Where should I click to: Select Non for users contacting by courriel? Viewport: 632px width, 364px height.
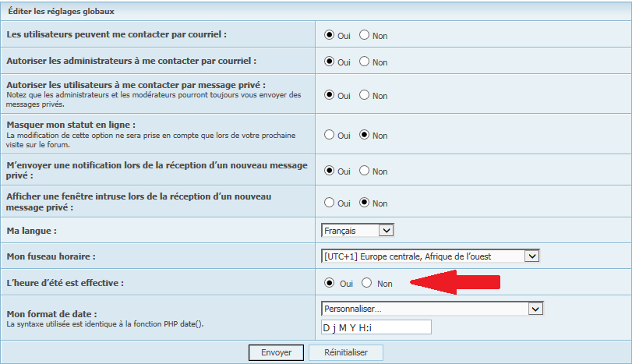click(364, 36)
